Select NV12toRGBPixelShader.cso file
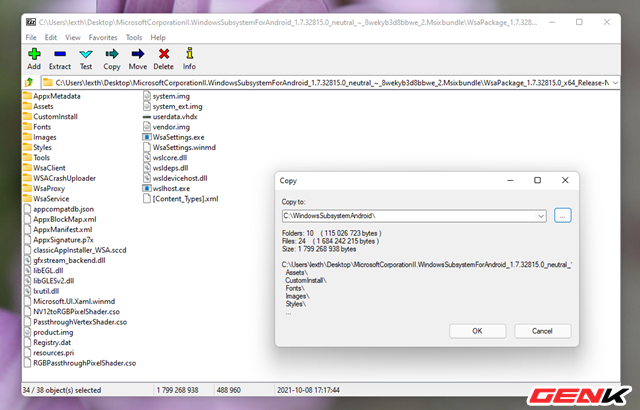 click(72, 312)
